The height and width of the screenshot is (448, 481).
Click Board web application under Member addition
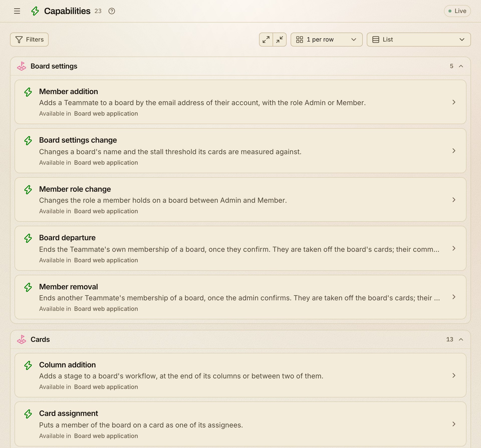106,114
